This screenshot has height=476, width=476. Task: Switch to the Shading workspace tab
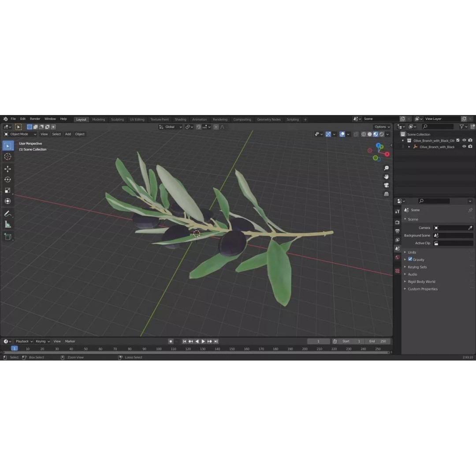(180, 119)
